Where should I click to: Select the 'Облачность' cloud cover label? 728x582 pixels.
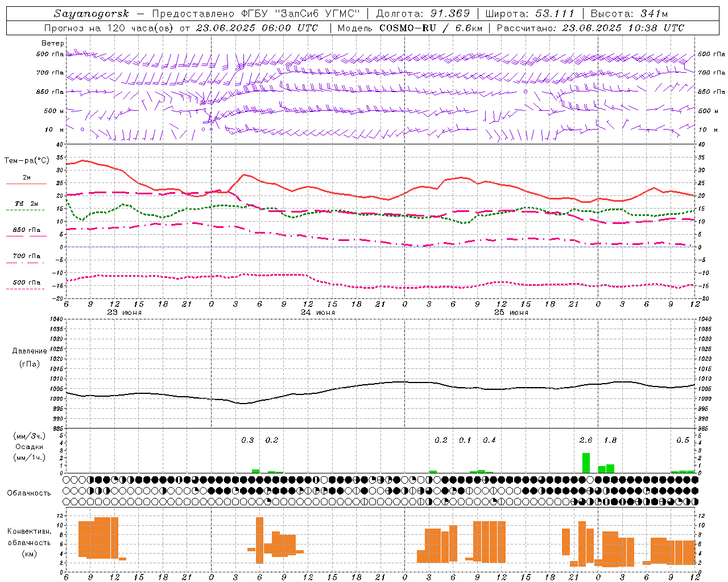[29, 493]
